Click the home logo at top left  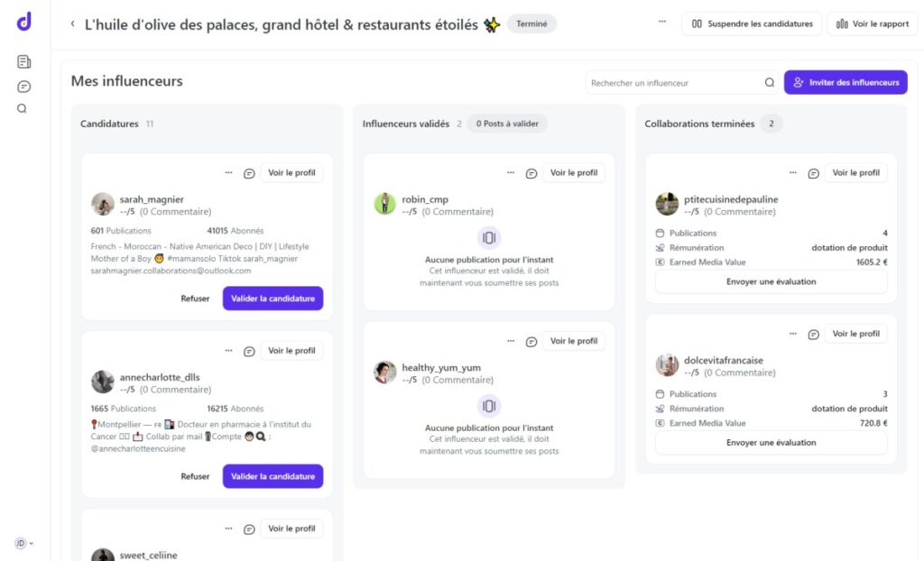coord(23,22)
